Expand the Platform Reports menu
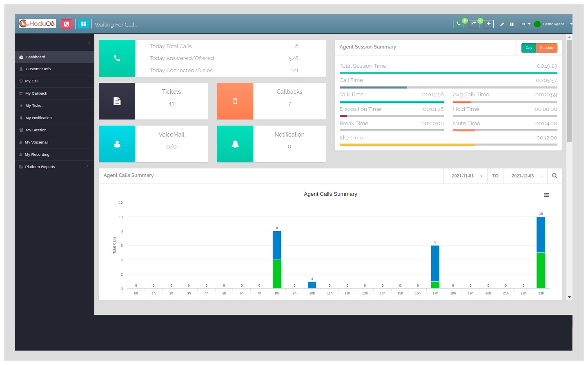588x365 pixels. [x=40, y=166]
